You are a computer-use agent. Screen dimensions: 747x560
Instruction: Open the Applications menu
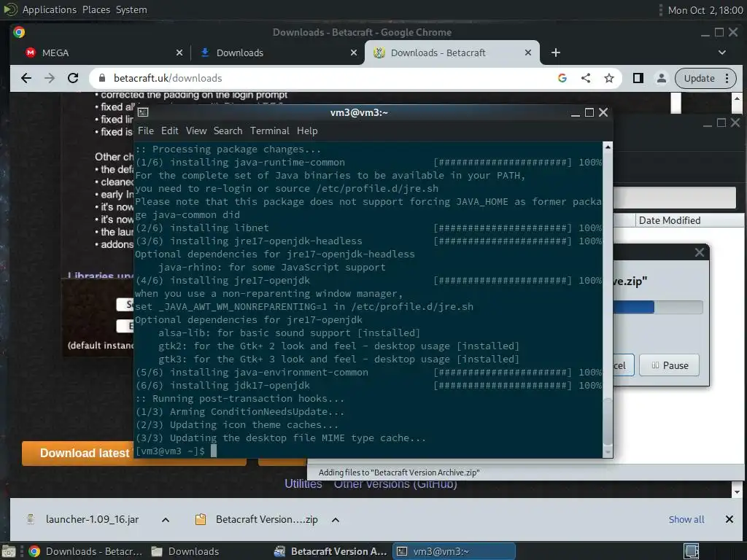[49, 9]
